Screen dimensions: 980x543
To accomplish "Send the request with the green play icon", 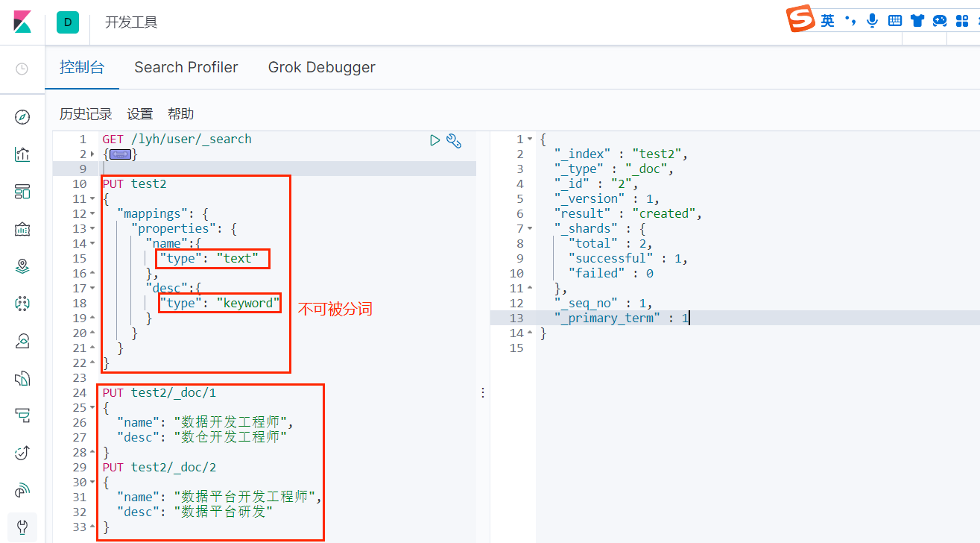I will (x=434, y=139).
